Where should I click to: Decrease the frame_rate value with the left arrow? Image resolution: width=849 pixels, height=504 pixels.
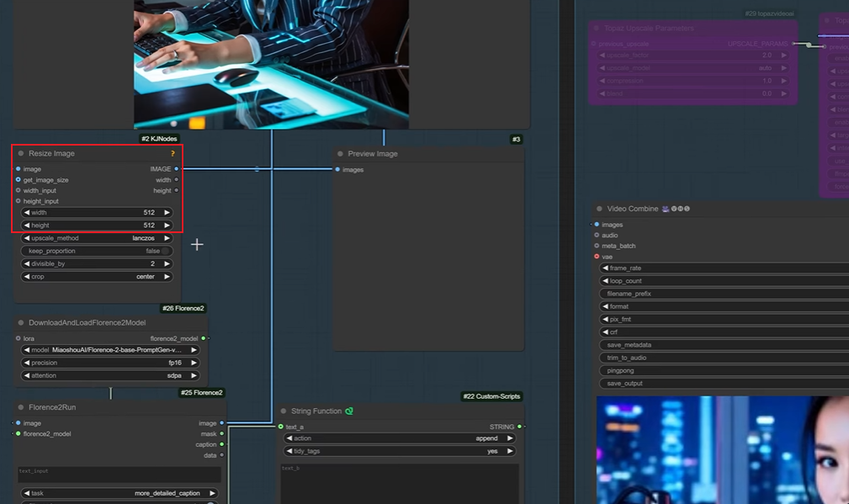pos(605,268)
